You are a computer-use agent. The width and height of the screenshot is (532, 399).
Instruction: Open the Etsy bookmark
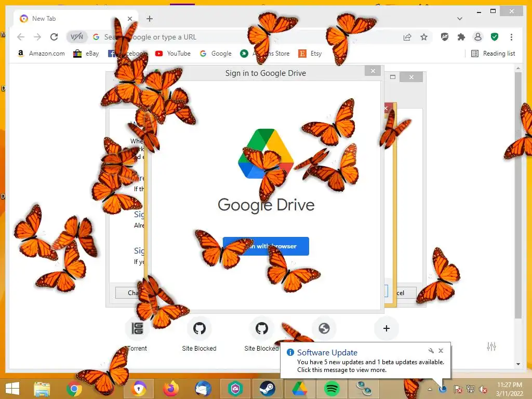pos(310,54)
